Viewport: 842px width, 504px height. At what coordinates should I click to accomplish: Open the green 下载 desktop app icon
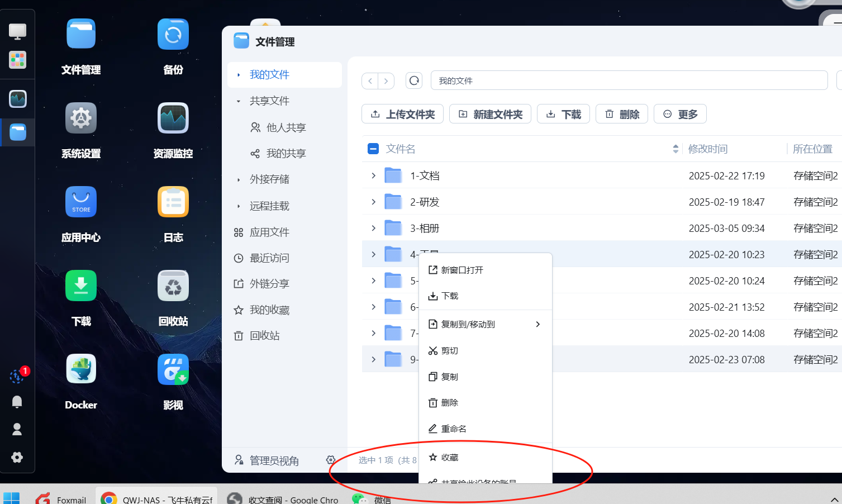point(81,286)
